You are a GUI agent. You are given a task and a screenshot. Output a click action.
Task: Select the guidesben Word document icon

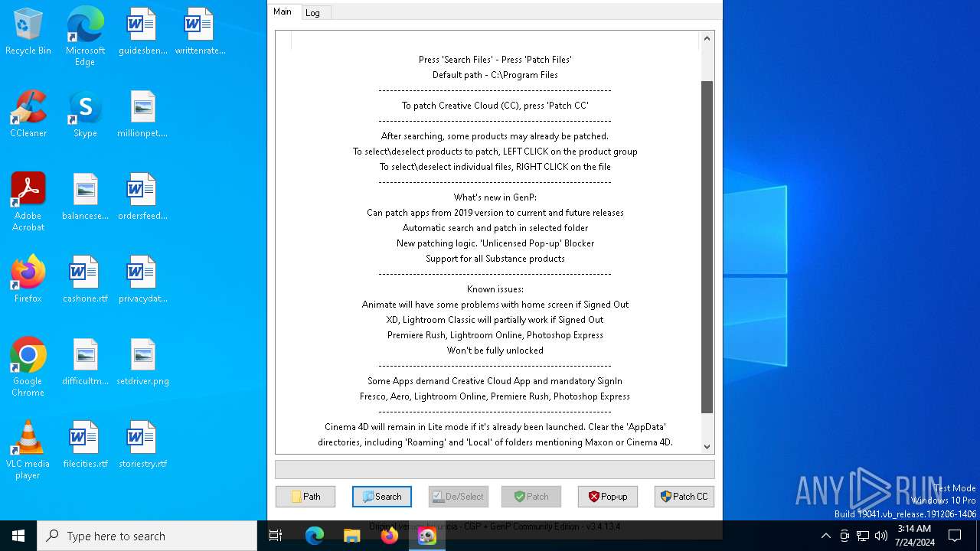tap(142, 32)
